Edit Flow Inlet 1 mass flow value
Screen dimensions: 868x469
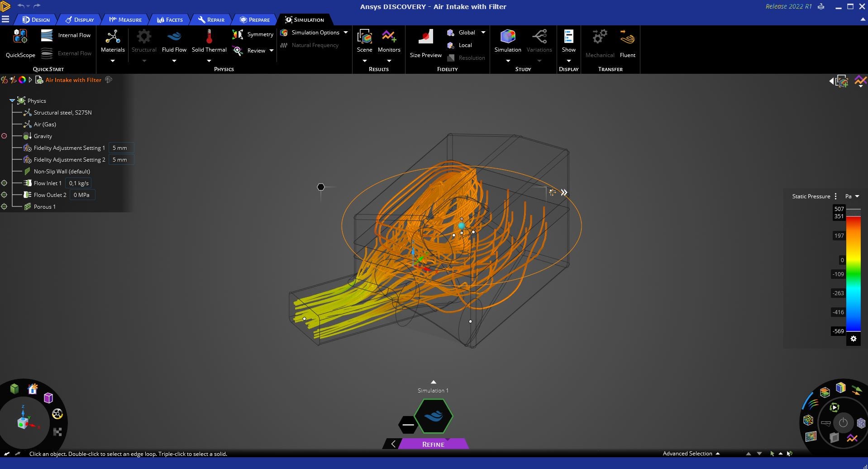coord(79,183)
